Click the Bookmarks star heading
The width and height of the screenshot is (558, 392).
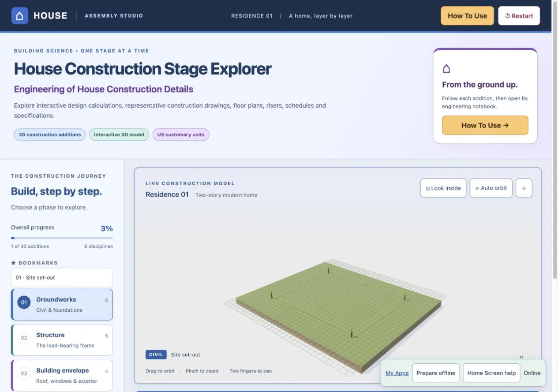click(34, 263)
